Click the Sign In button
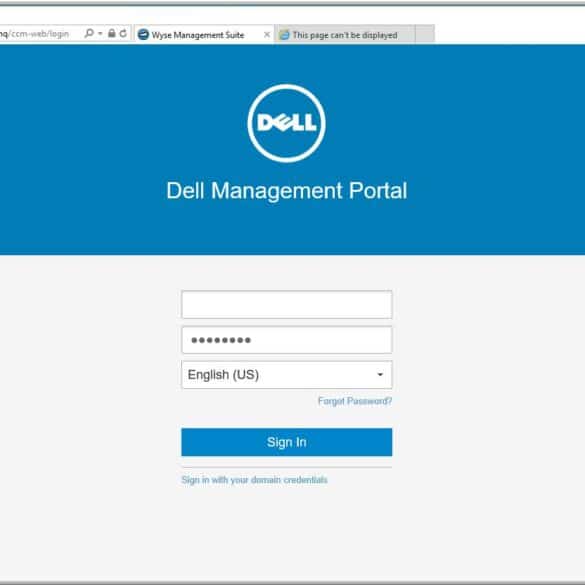Screen dimensions: 585x585 pos(287,442)
